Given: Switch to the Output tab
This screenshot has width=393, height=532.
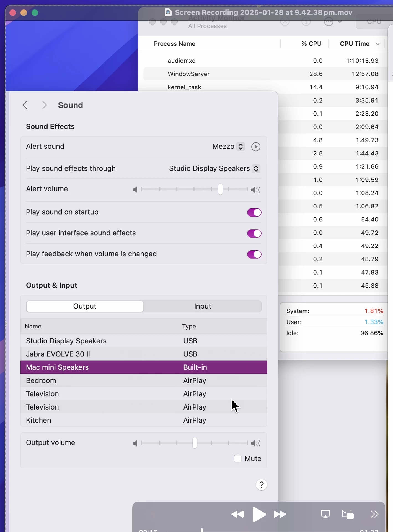Looking at the screenshot, I should tap(85, 306).
